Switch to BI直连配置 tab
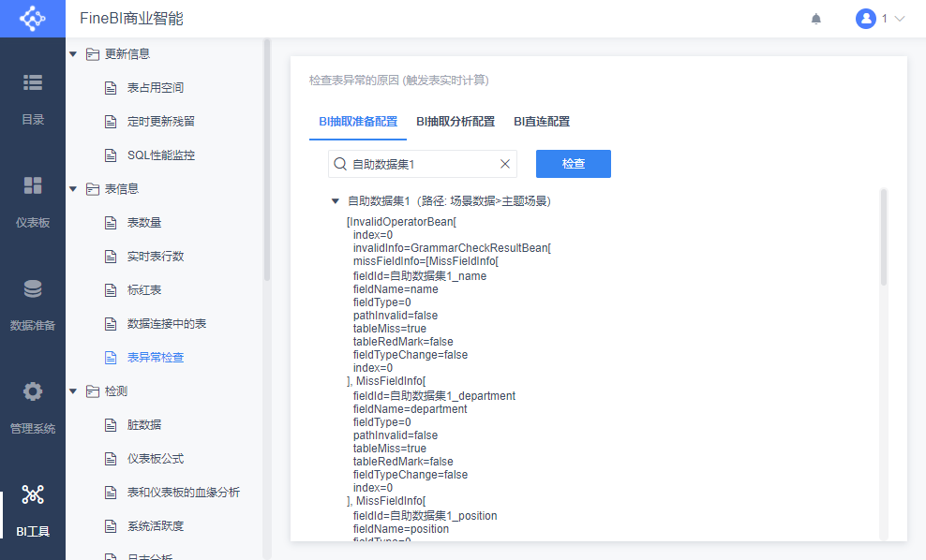 (542, 122)
